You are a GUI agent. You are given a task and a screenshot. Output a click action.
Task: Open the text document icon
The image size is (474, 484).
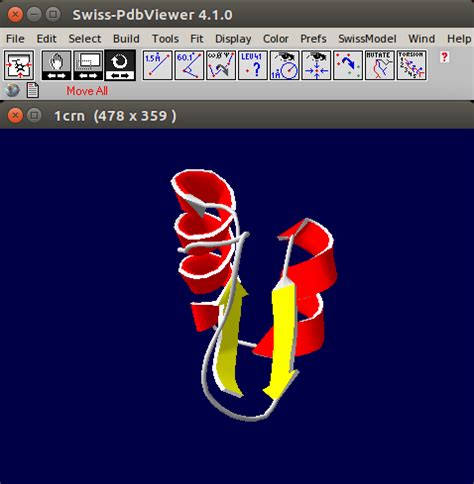click(x=32, y=90)
